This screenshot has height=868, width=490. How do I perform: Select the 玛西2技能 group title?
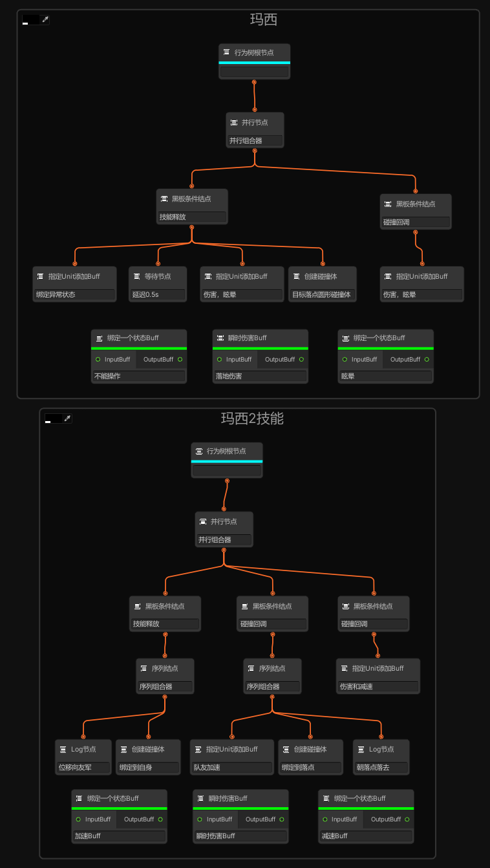252,418
